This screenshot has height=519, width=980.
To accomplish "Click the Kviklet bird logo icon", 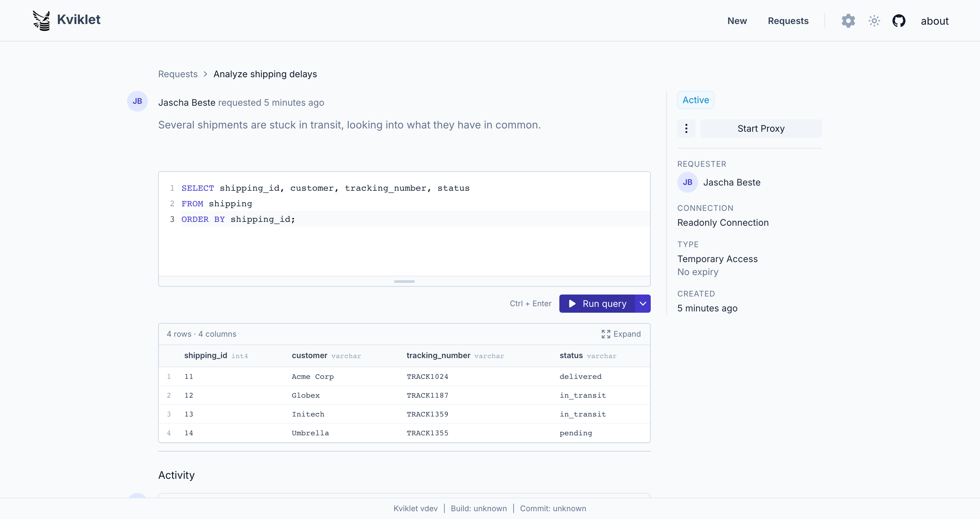I will coord(41,20).
